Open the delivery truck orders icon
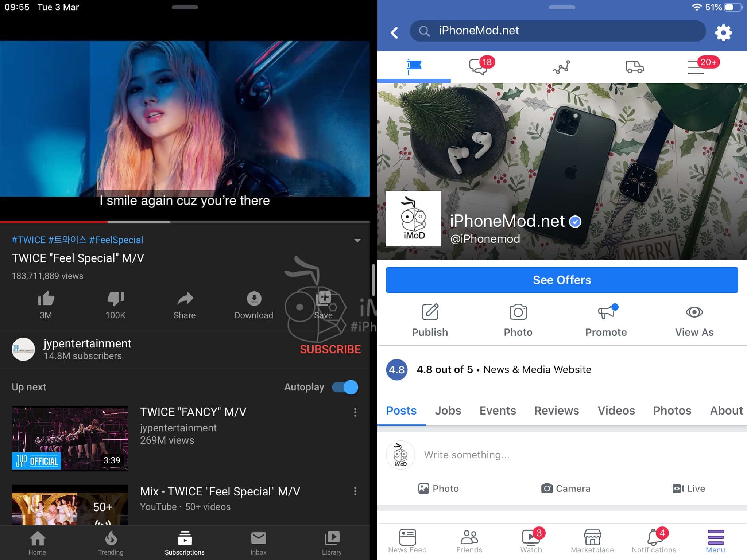The image size is (747, 560). [x=635, y=67]
